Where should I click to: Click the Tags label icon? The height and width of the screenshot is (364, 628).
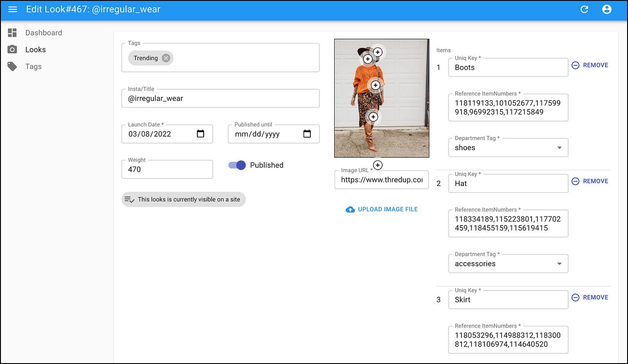(x=13, y=67)
